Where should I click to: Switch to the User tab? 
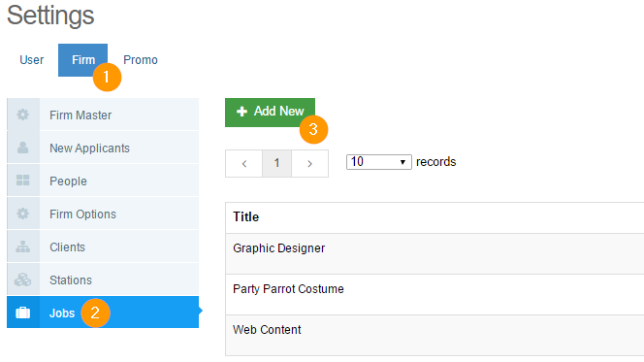pos(32,60)
